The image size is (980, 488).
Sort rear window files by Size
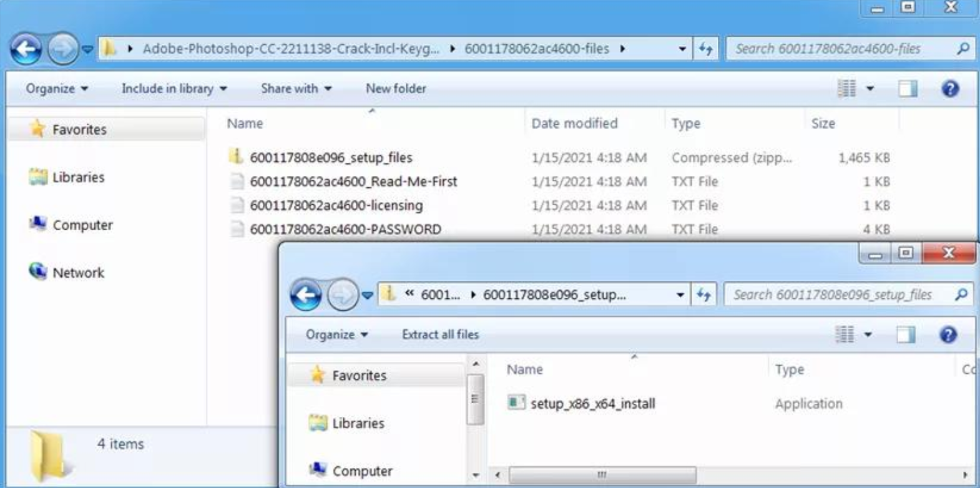(x=823, y=124)
